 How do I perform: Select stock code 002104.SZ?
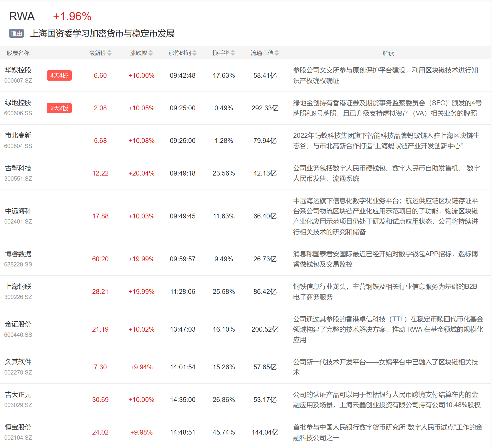point(18,438)
